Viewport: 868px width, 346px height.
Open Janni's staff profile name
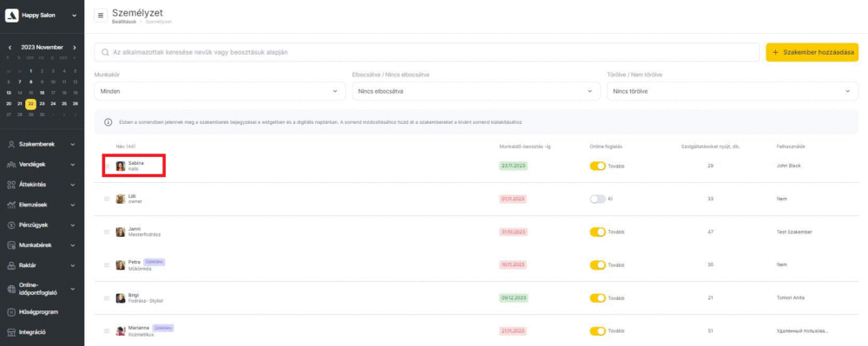tap(135, 229)
